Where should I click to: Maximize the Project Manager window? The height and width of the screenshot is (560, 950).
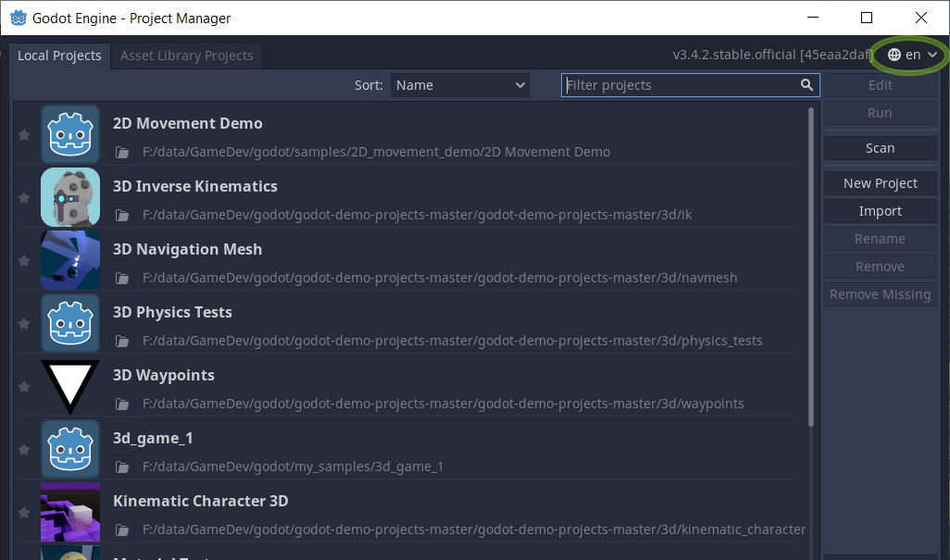[x=867, y=19]
